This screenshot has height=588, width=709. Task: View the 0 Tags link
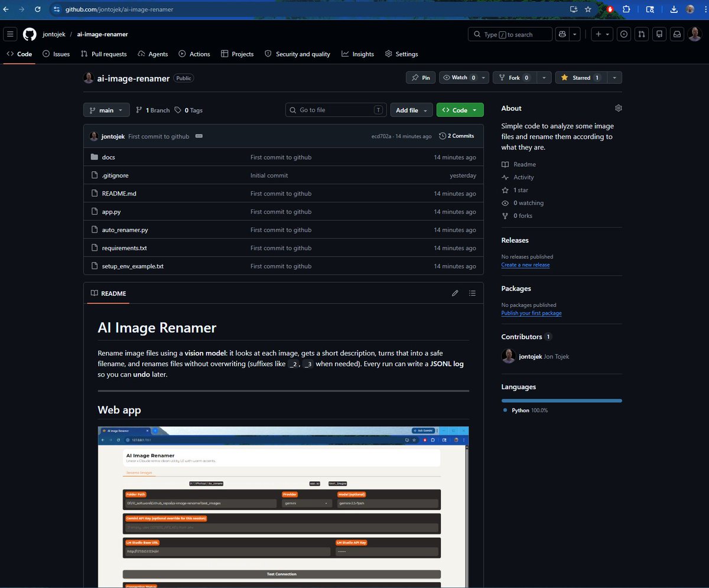pyautogui.click(x=188, y=110)
